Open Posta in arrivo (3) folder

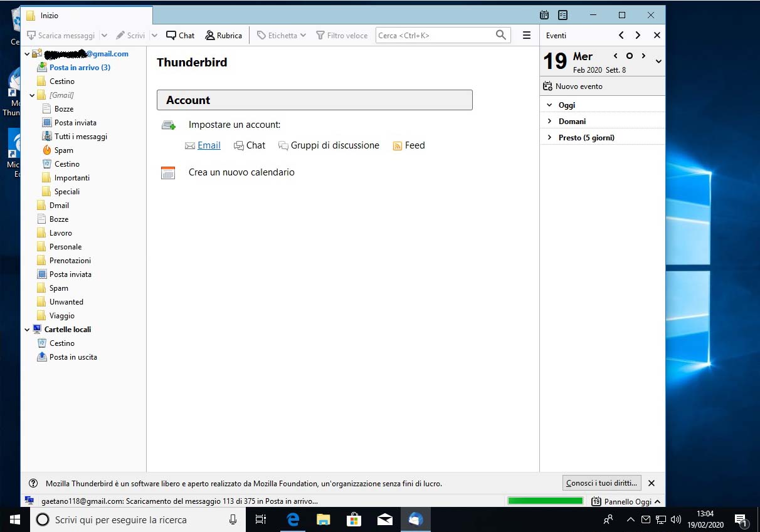point(80,68)
